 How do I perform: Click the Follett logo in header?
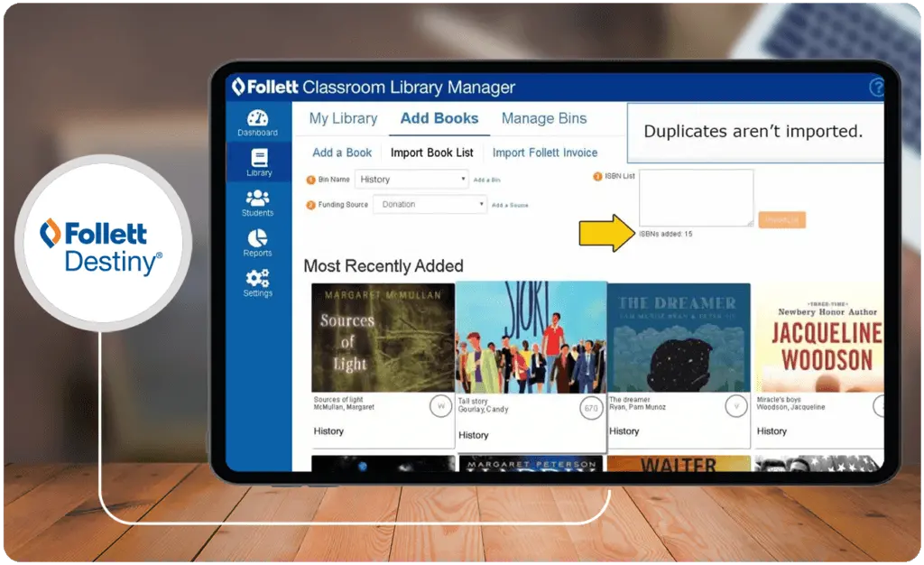[265, 87]
